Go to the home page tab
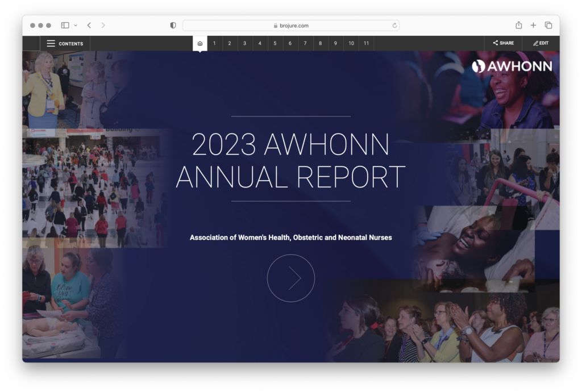The height and width of the screenshot is (392, 582). [199, 43]
